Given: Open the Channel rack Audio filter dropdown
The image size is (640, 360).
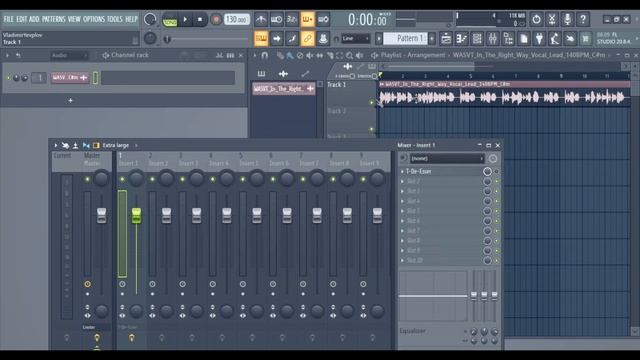Looking at the screenshot, I should (69, 55).
